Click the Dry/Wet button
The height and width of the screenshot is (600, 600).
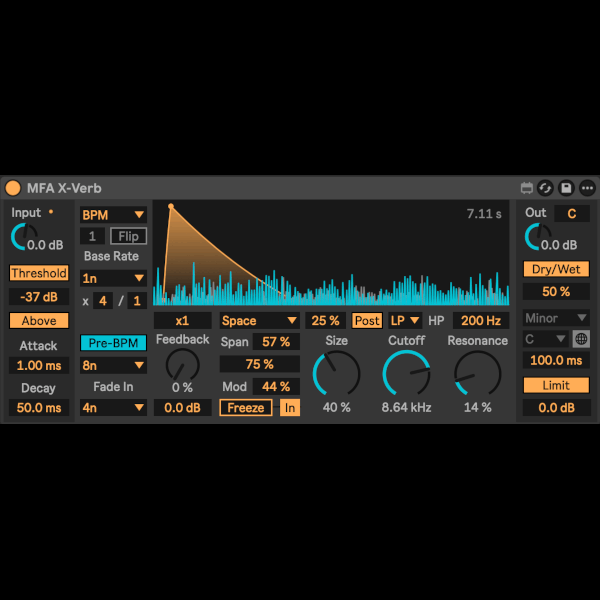tap(556, 269)
